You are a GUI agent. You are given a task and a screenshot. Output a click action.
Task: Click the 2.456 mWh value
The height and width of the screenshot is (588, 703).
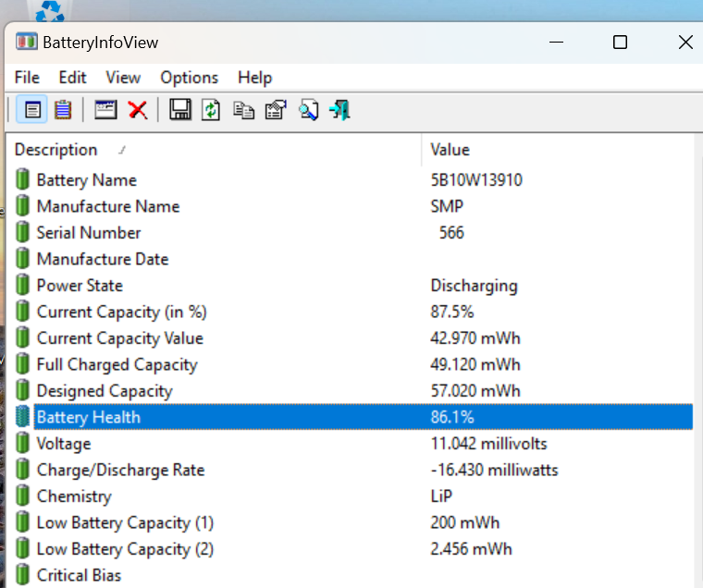pos(471,549)
